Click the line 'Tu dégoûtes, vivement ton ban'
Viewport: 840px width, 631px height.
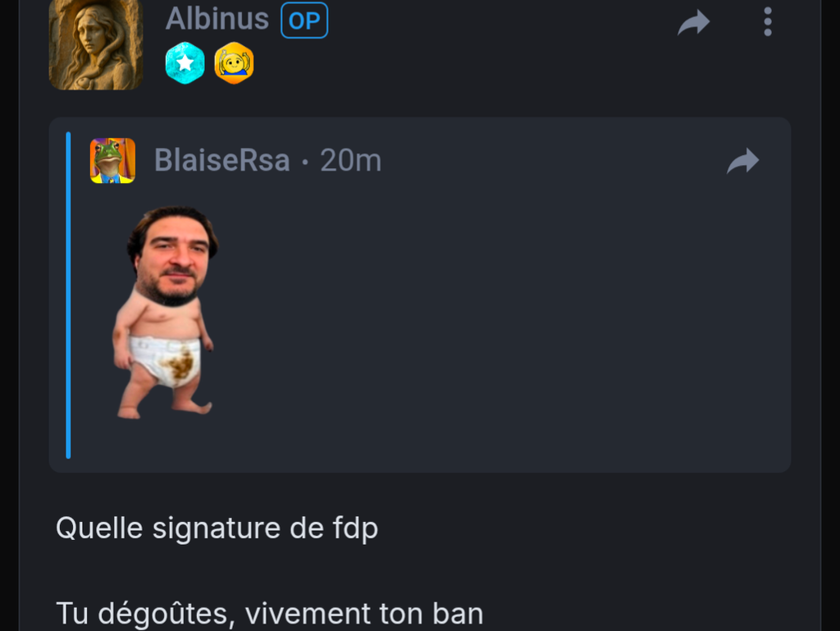point(269,613)
